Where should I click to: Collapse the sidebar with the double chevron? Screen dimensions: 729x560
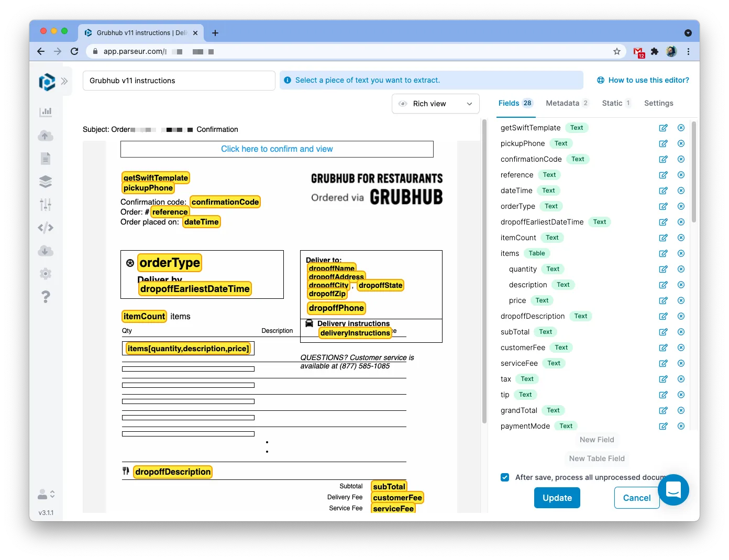point(64,81)
